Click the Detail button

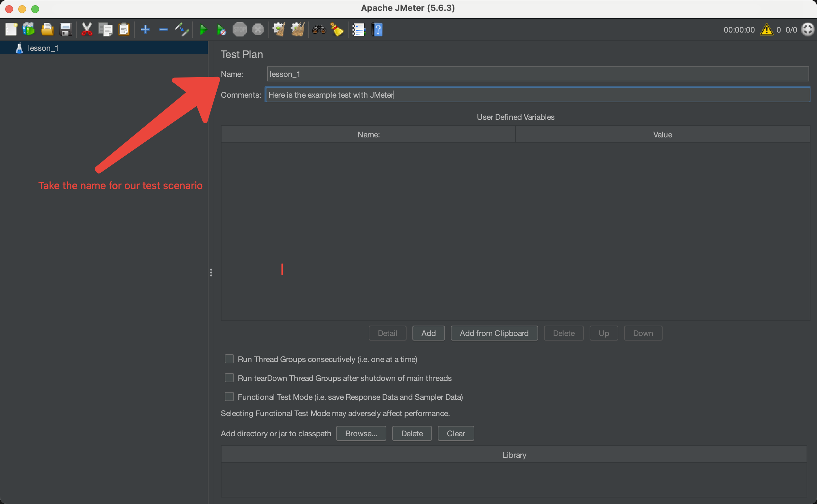[387, 333]
